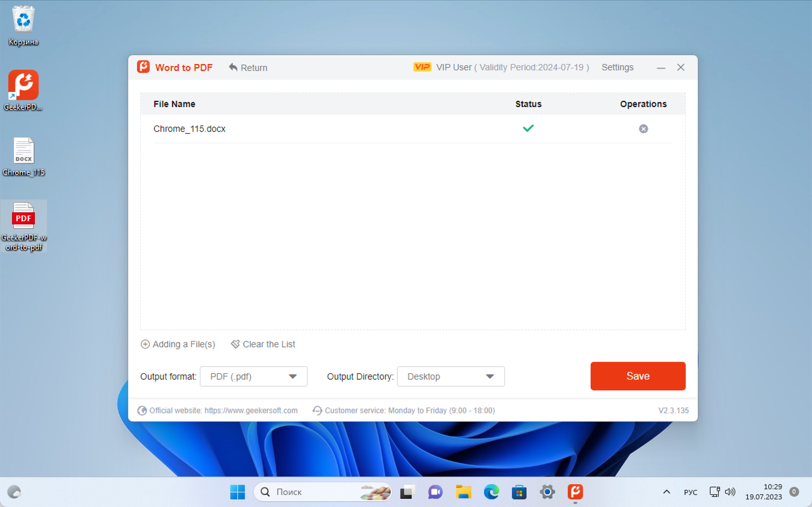The height and width of the screenshot is (507, 812).
Task: Click the РУС language indicator
Action: (691, 492)
